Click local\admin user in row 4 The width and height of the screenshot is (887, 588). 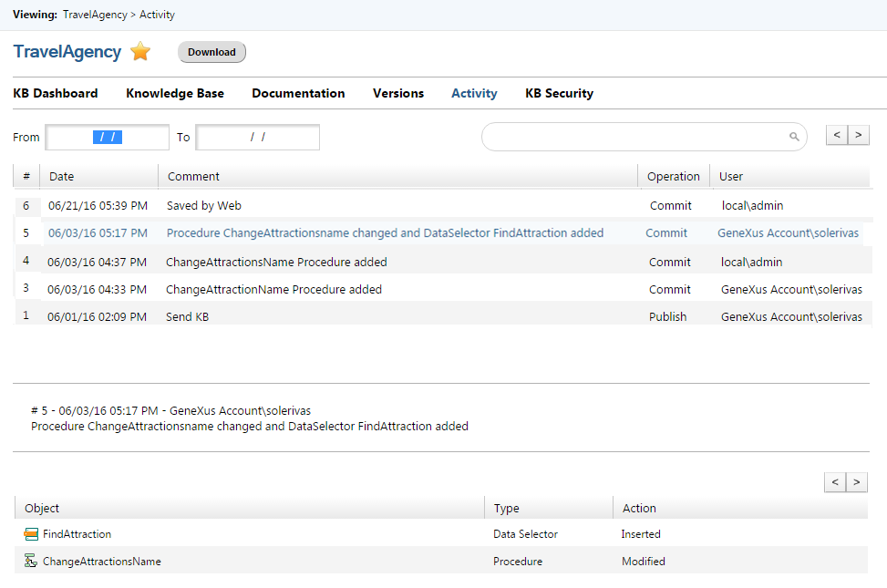click(x=751, y=262)
